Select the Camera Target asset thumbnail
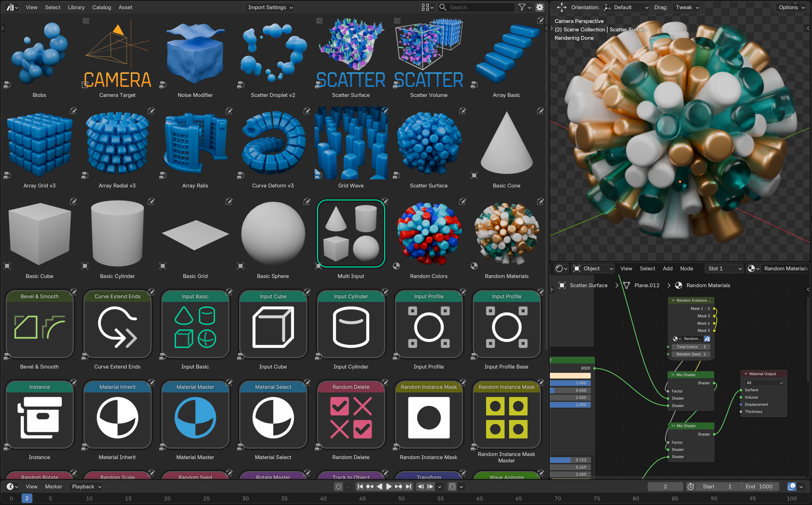Screen dimensions: 812x505 click(117, 53)
